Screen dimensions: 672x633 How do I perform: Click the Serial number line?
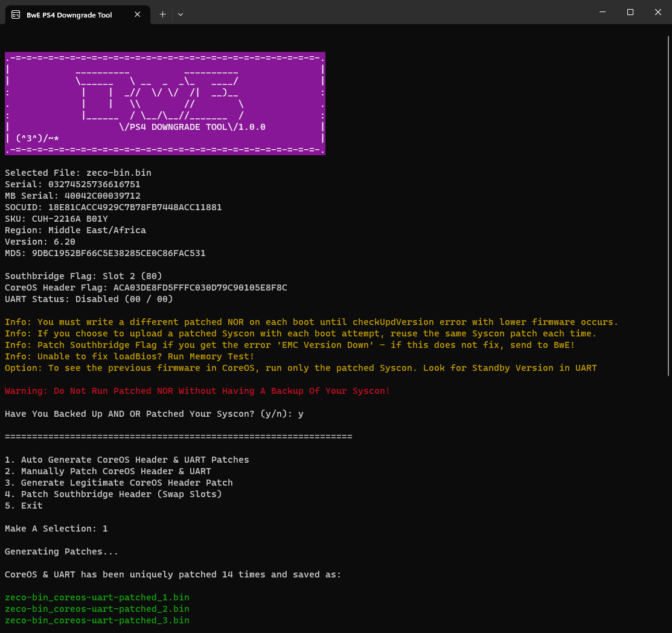tap(72, 184)
